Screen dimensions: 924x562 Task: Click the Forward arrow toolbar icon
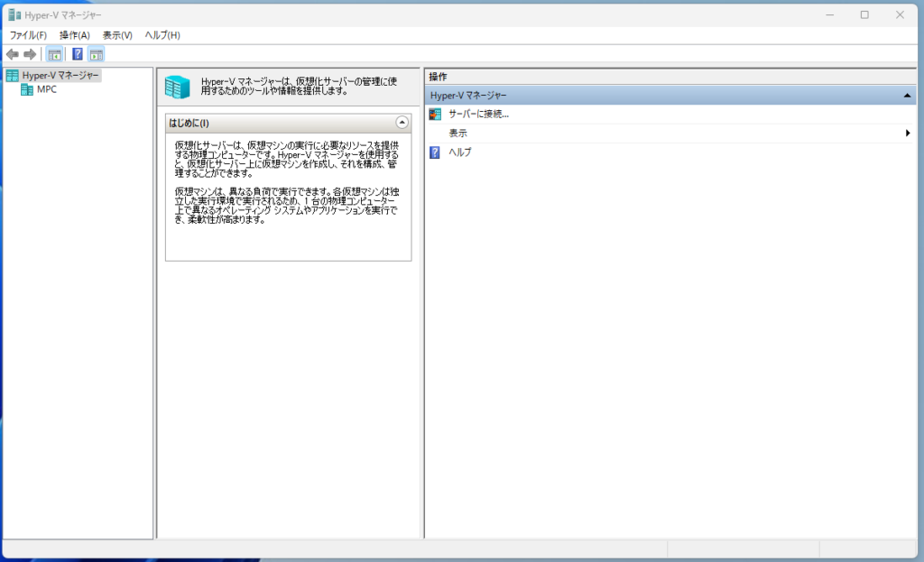click(30, 54)
